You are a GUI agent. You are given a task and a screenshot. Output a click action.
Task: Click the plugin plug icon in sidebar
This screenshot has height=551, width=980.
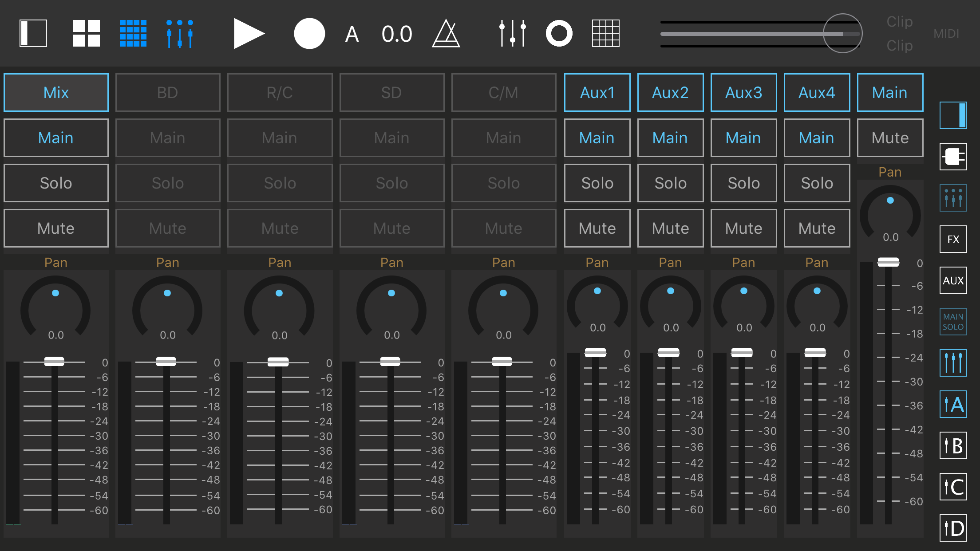coord(953,157)
